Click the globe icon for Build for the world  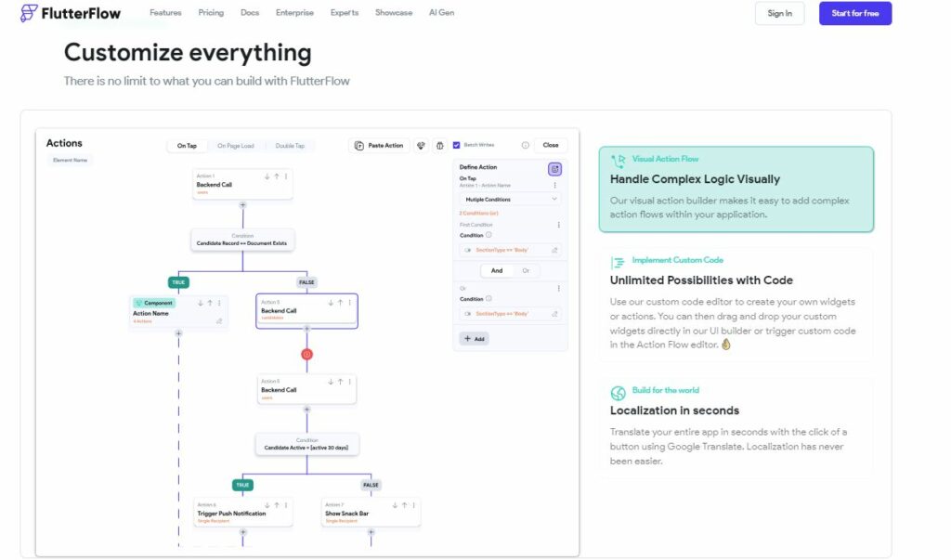point(618,393)
